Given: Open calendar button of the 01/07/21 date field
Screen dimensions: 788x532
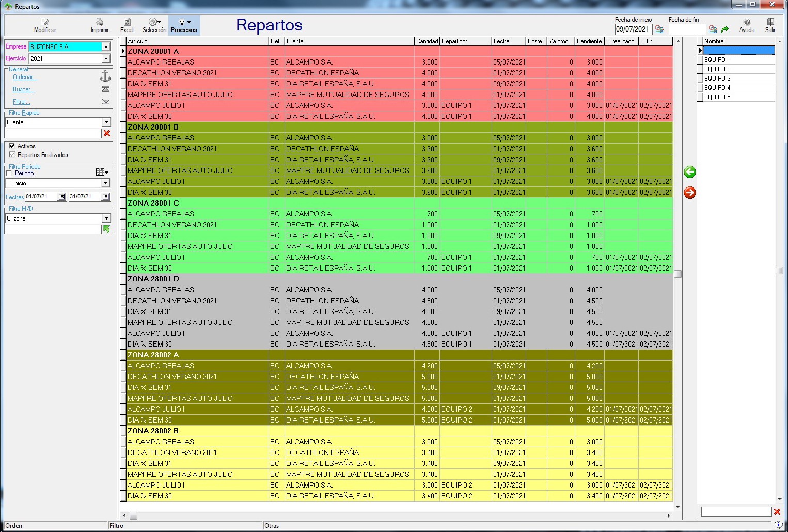Looking at the screenshot, I should pos(61,197).
